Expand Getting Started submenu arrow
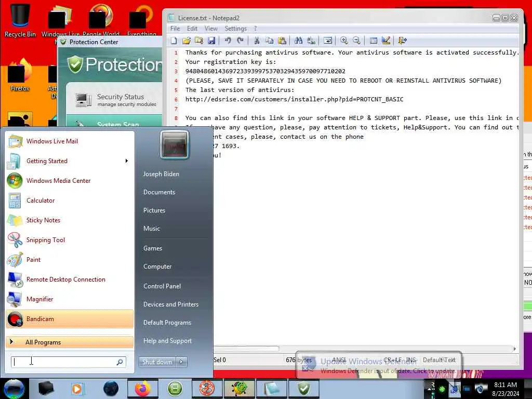Screen dimensions: 532x399 coord(127,161)
